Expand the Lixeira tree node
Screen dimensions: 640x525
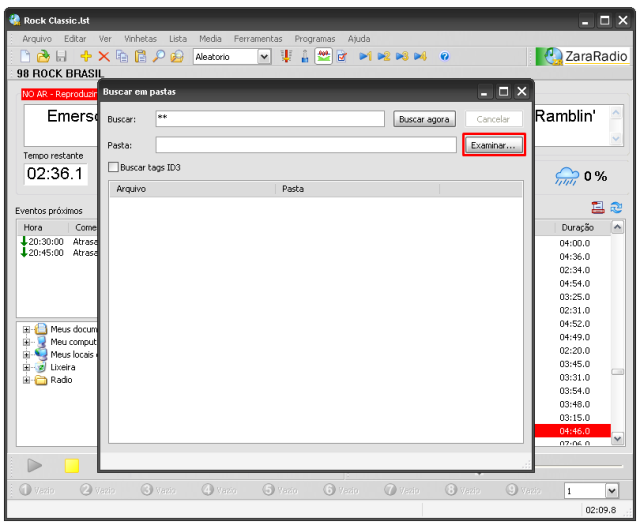pyautogui.click(x=27, y=367)
